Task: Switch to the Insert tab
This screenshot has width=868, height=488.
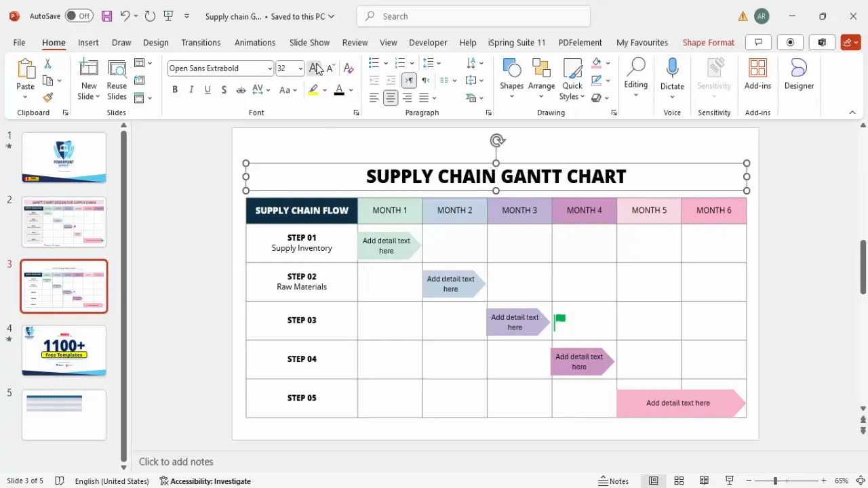Action: pyautogui.click(x=88, y=42)
